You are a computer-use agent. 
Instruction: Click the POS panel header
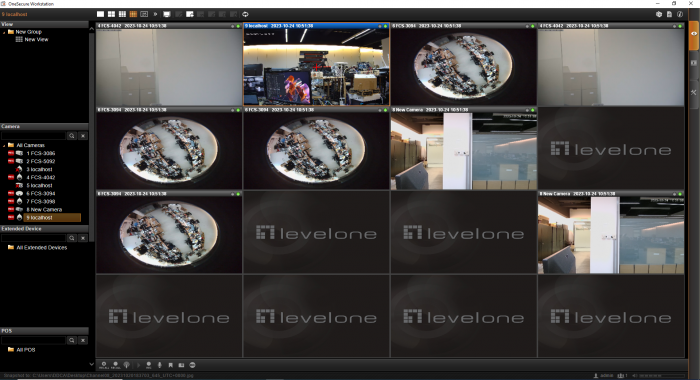(44, 331)
